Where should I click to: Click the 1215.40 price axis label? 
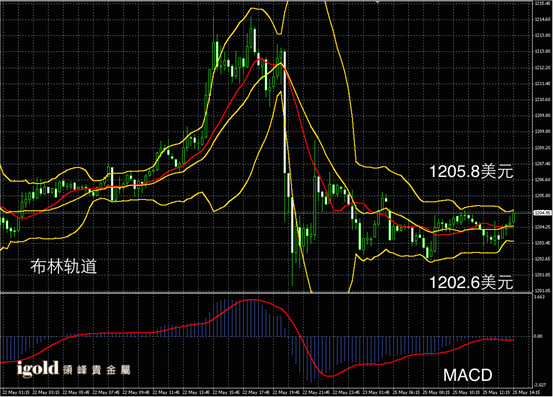[x=542, y=3]
